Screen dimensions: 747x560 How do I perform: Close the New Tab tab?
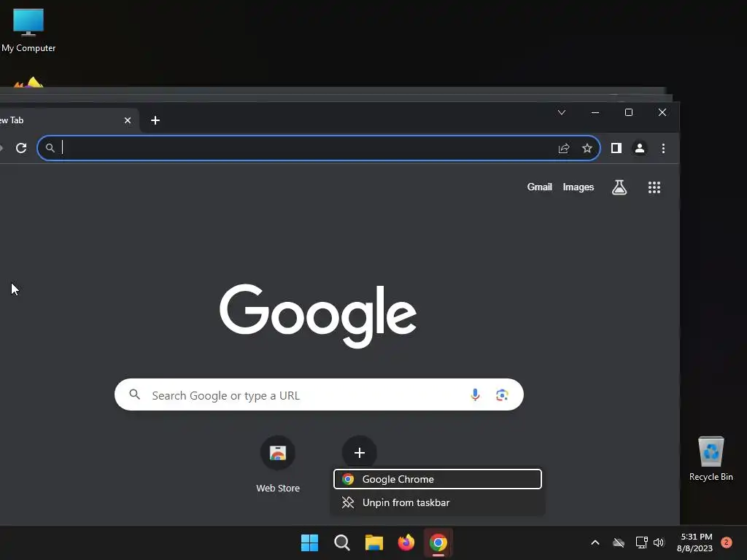point(128,120)
